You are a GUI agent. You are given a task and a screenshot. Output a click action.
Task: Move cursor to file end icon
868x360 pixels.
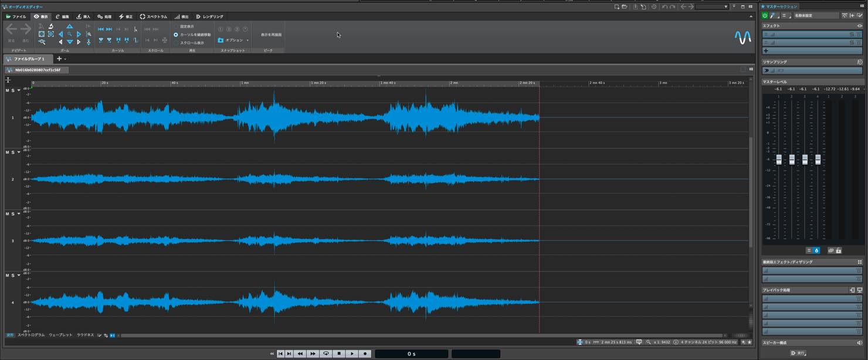(x=109, y=29)
